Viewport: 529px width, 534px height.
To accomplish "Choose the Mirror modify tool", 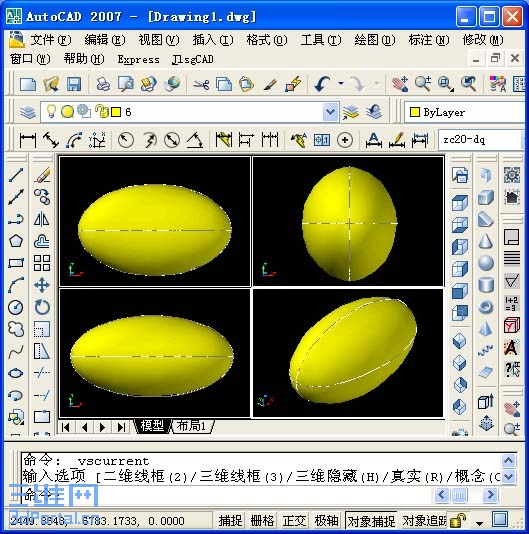I will pos(42,219).
